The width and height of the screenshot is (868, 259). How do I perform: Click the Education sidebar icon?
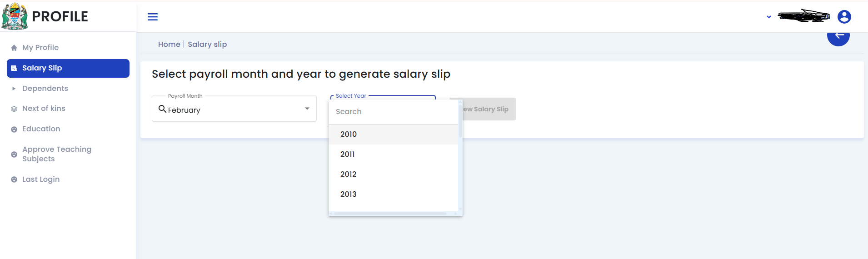14,129
